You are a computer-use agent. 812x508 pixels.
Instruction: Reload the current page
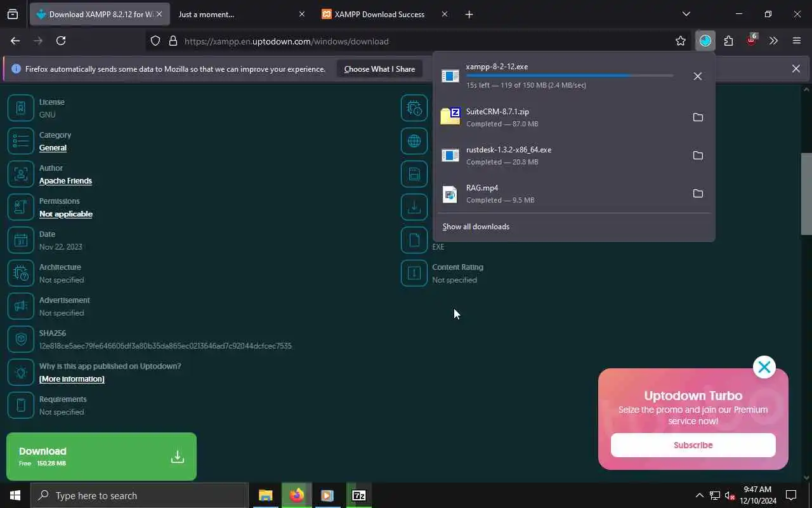pyautogui.click(x=61, y=41)
